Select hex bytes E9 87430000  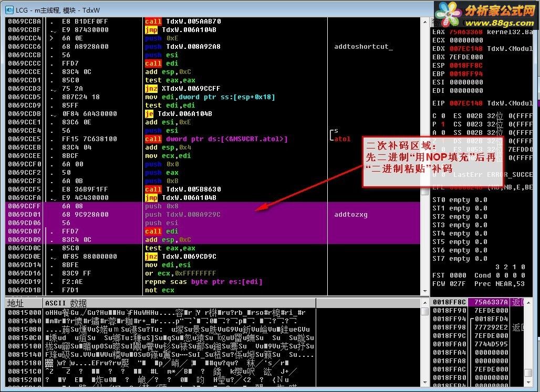pos(85,29)
